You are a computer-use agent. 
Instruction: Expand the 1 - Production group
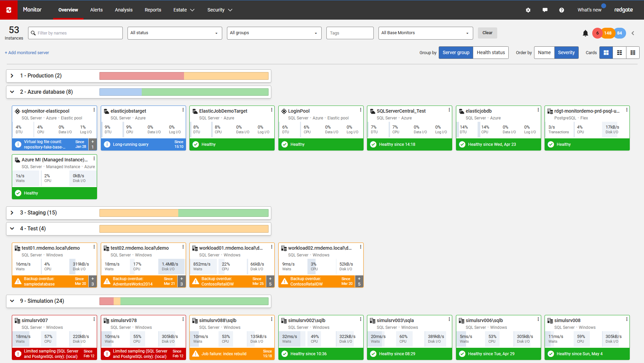12,76
